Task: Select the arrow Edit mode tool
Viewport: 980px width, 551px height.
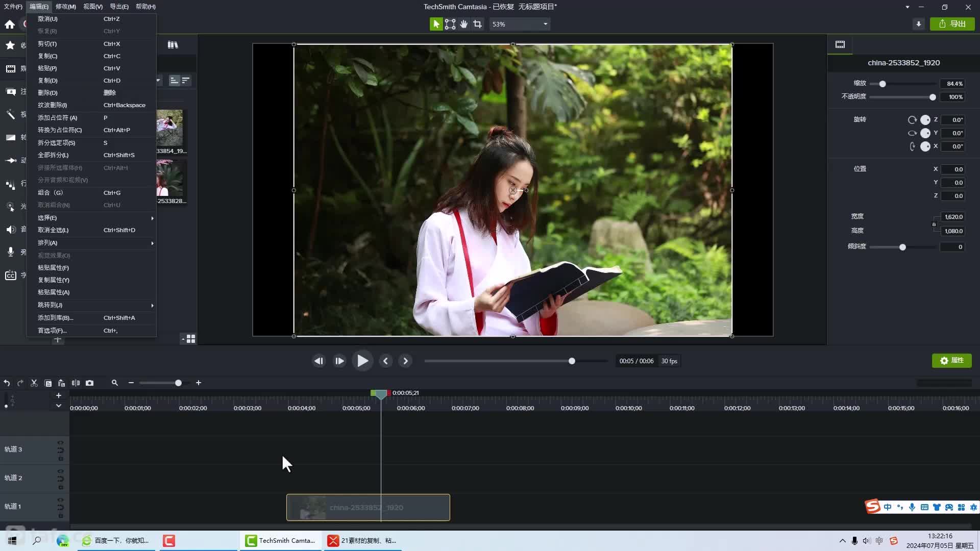Action: click(436, 24)
